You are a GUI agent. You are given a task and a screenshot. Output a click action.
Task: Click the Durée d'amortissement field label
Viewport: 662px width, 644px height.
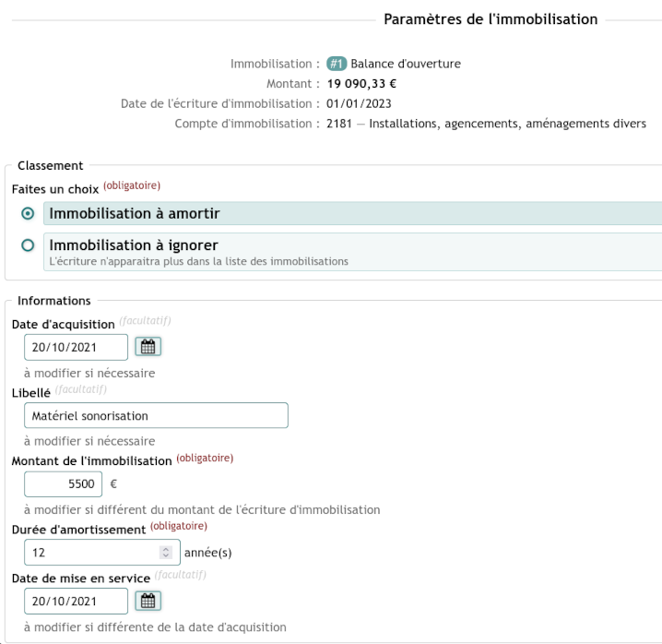(x=78, y=530)
